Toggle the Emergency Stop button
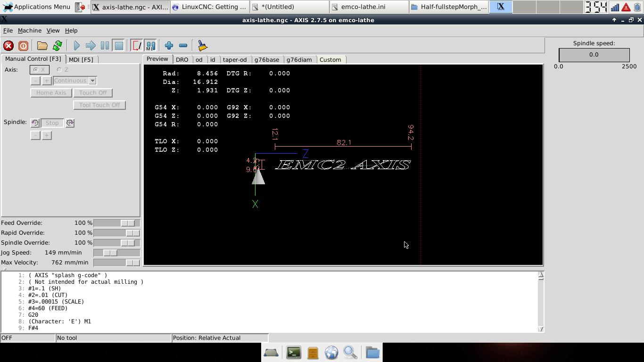 pyautogui.click(x=8, y=46)
